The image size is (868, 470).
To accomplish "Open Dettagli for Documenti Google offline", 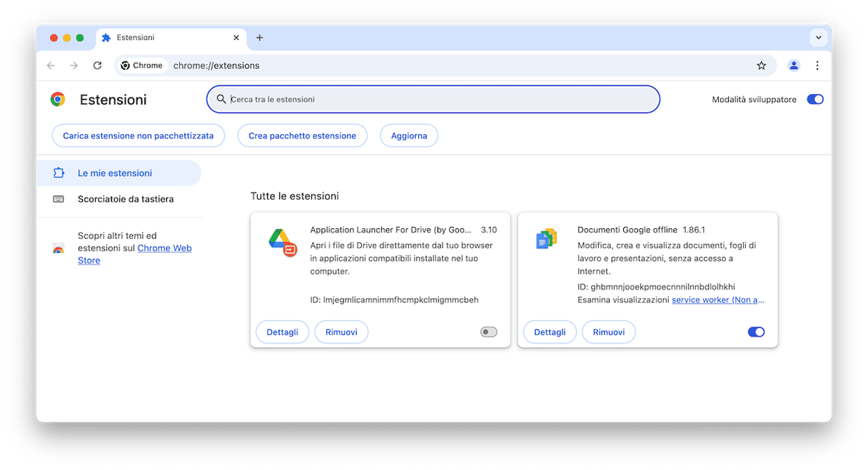I will click(550, 332).
